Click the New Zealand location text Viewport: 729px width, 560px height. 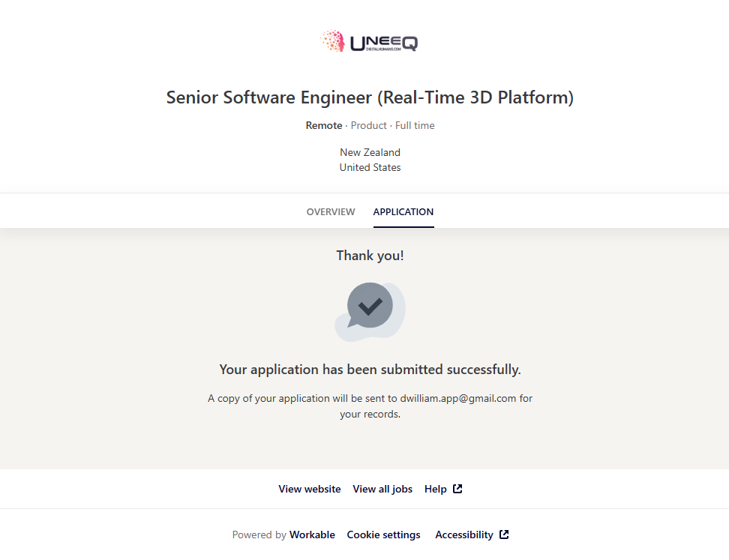(x=370, y=152)
